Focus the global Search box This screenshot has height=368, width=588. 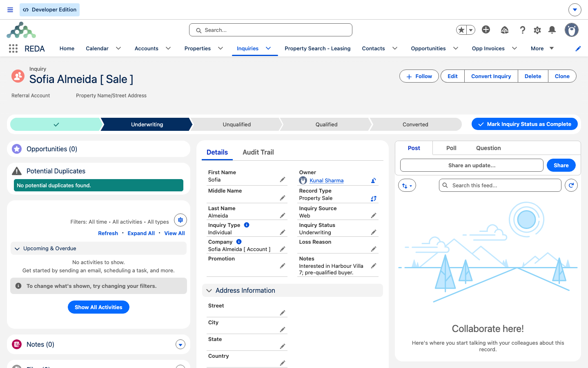pyautogui.click(x=271, y=30)
